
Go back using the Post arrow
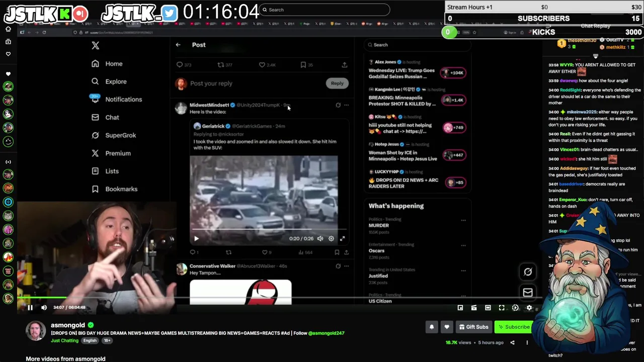pyautogui.click(x=178, y=45)
